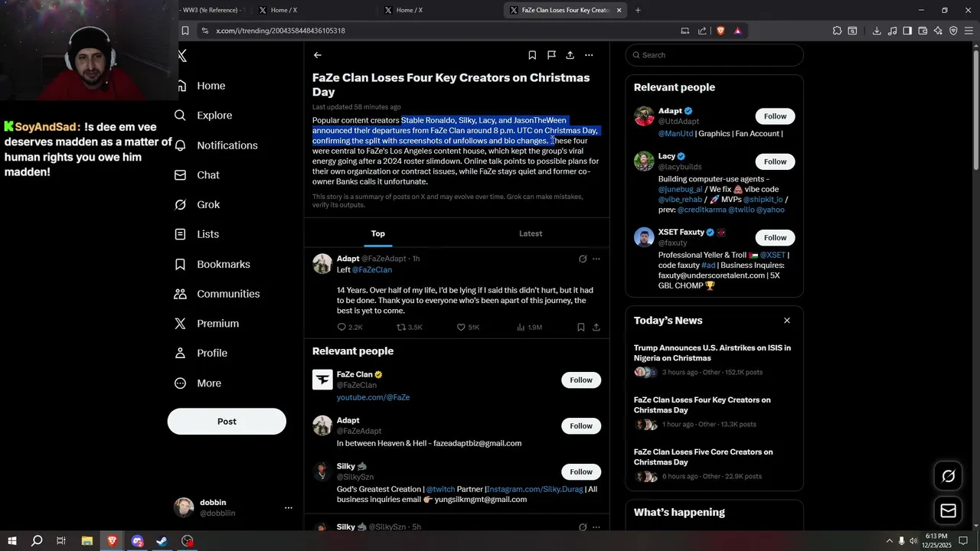Open the three-dot menu in the story header
Image resolution: width=980 pixels, height=551 pixels.
pos(589,55)
